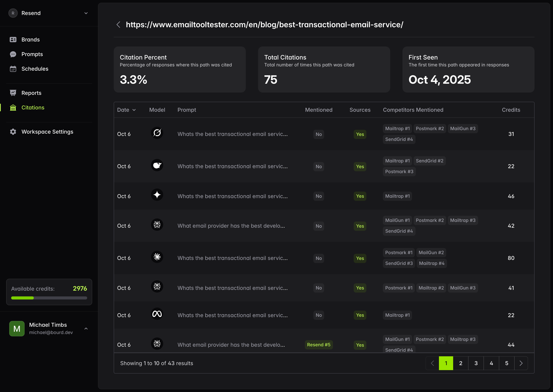Click the Prompts chat bubble icon
This screenshot has width=553, height=392.
click(13, 54)
